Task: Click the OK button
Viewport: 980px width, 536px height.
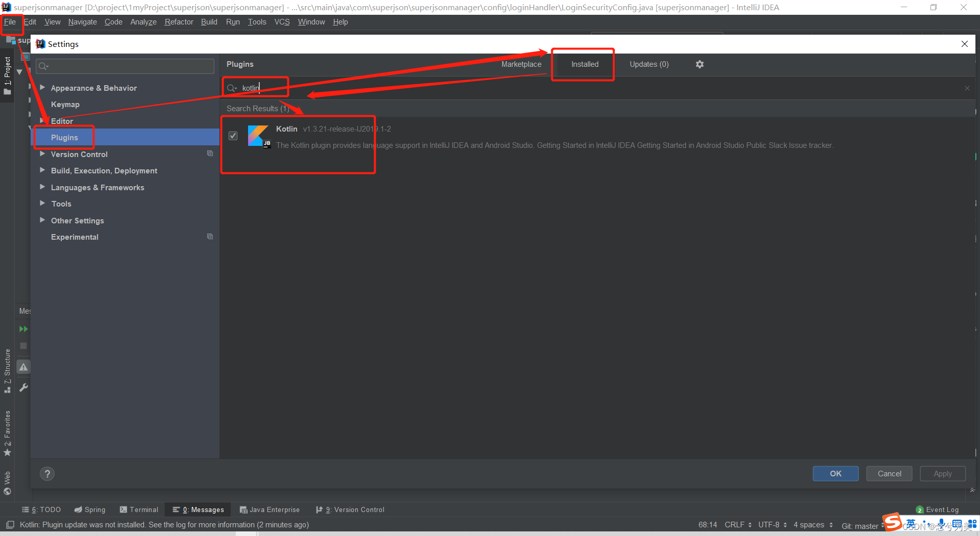Action: point(835,473)
